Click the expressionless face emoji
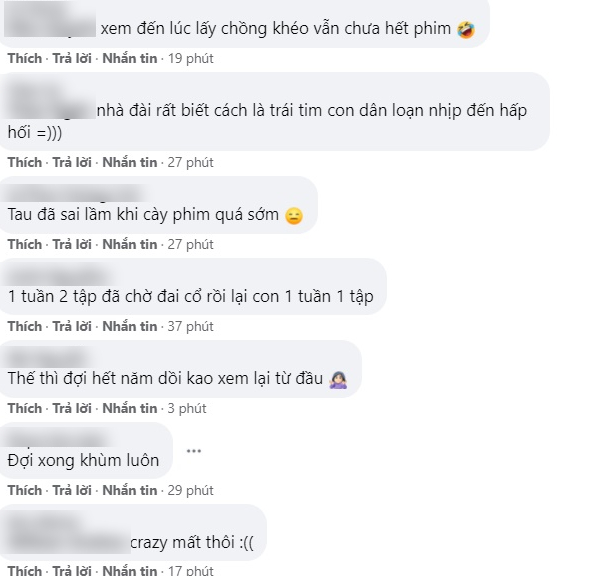594x576 pixels. (294, 216)
